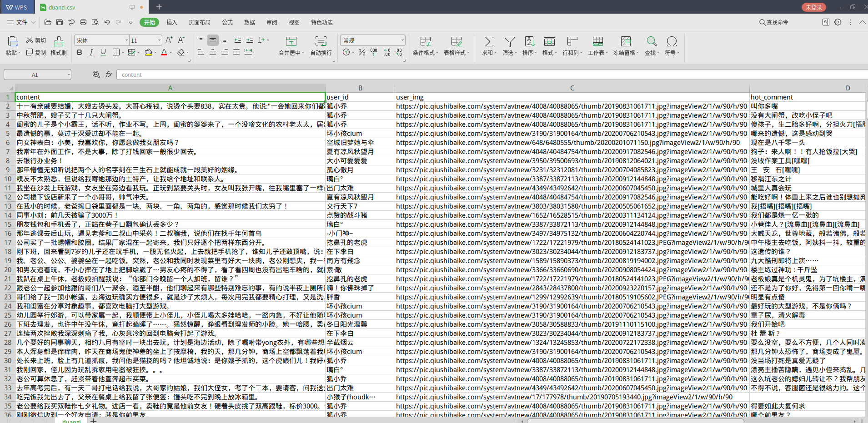The image size is (868, 423).
Task: Expand the 合并居中 merge dropdown
Action: [x=303, y=53]
